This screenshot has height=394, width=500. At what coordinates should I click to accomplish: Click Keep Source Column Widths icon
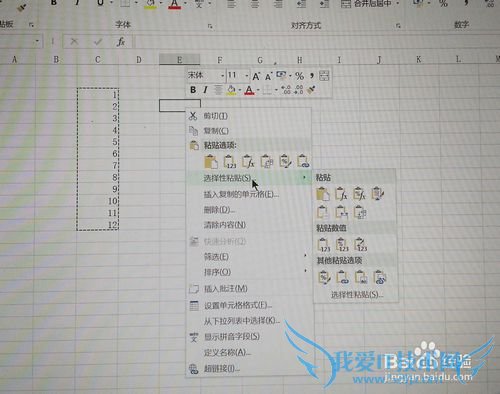[x=341, y=212]
